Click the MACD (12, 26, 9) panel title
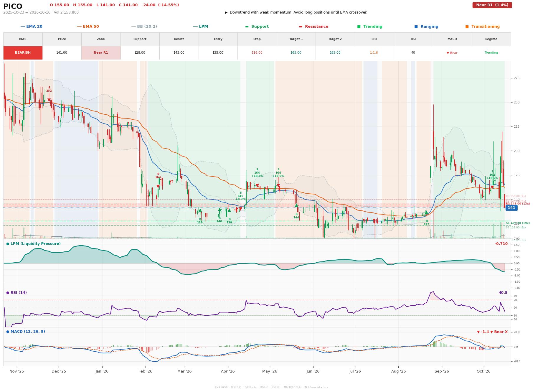Viewport: 533px width, 392px height. pyautogui.click(x=26, y=332)
